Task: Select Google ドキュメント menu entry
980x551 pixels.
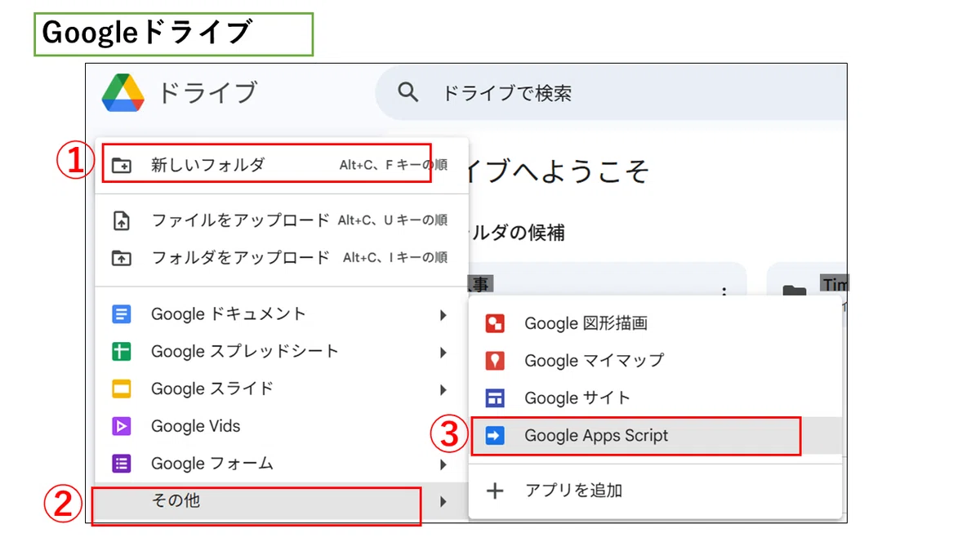Action: tap(282, 314)
